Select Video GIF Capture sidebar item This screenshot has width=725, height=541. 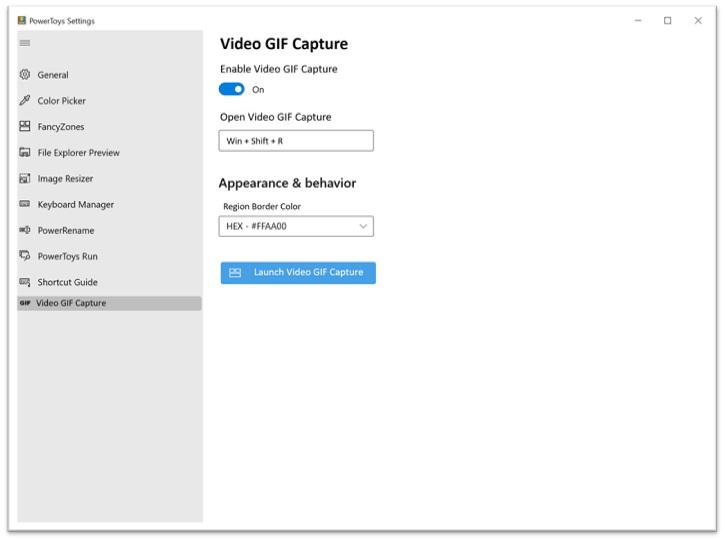click(109, 303)
